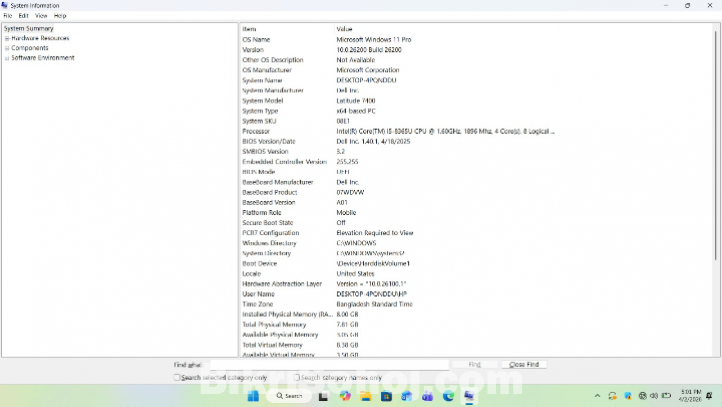Select the PCR7 Configuration row
The height and width of the screenshot is (407, 722).
point(477,233)
